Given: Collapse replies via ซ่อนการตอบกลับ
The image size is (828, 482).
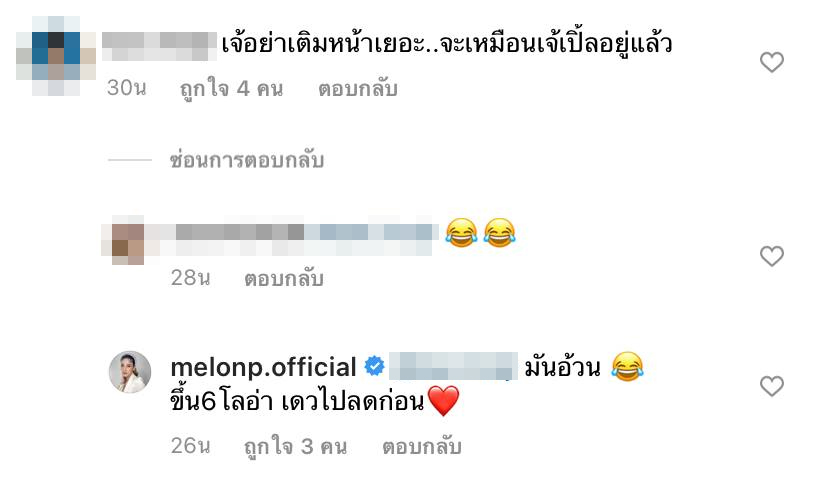Looking at the screenshot, I should [246, 160].
